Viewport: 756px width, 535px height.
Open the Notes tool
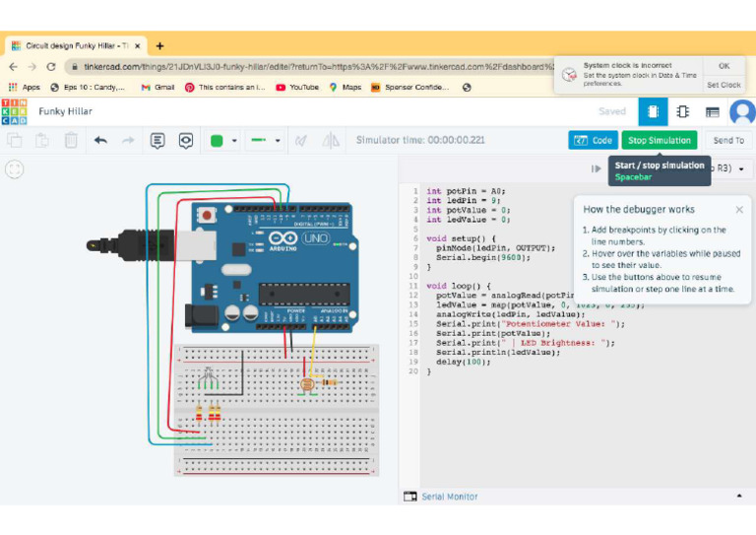tap(157, 140)
